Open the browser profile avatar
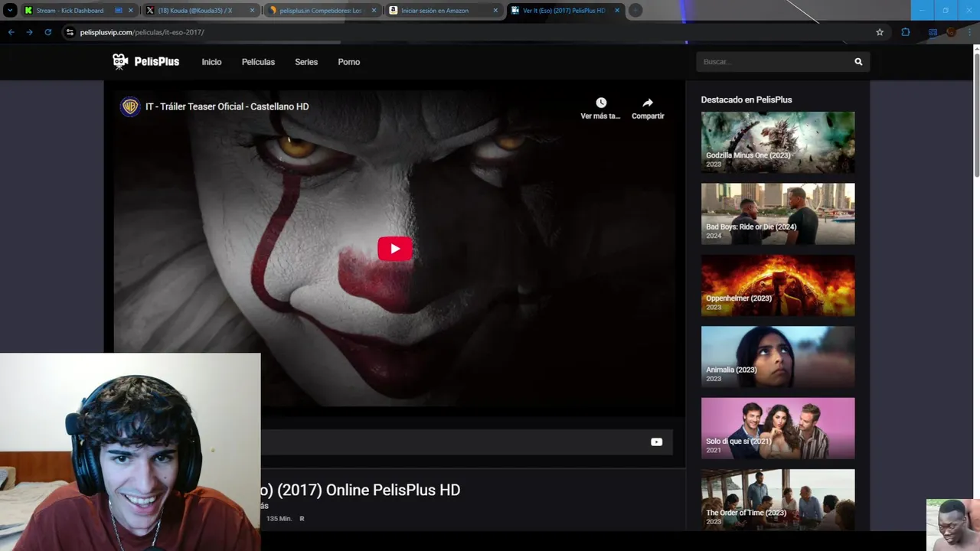This screenshot has width=980, height=551. pyautogui.click(x=951, y=32)
